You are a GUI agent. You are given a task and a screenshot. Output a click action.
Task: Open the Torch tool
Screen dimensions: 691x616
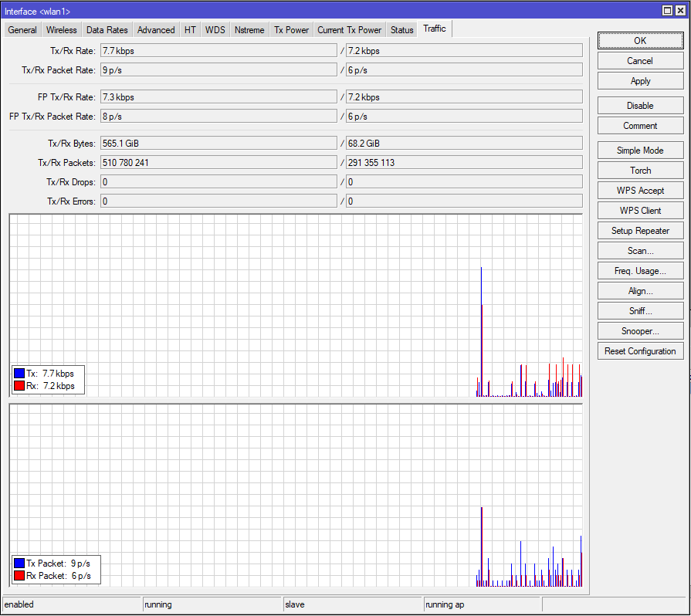coord(640,171)
